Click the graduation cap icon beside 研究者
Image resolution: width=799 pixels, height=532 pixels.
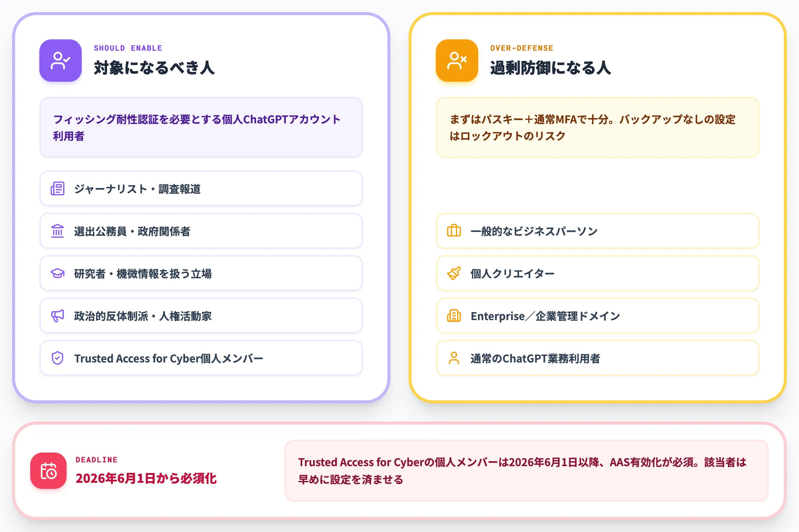pyautogui.click(x=58, y=273)
